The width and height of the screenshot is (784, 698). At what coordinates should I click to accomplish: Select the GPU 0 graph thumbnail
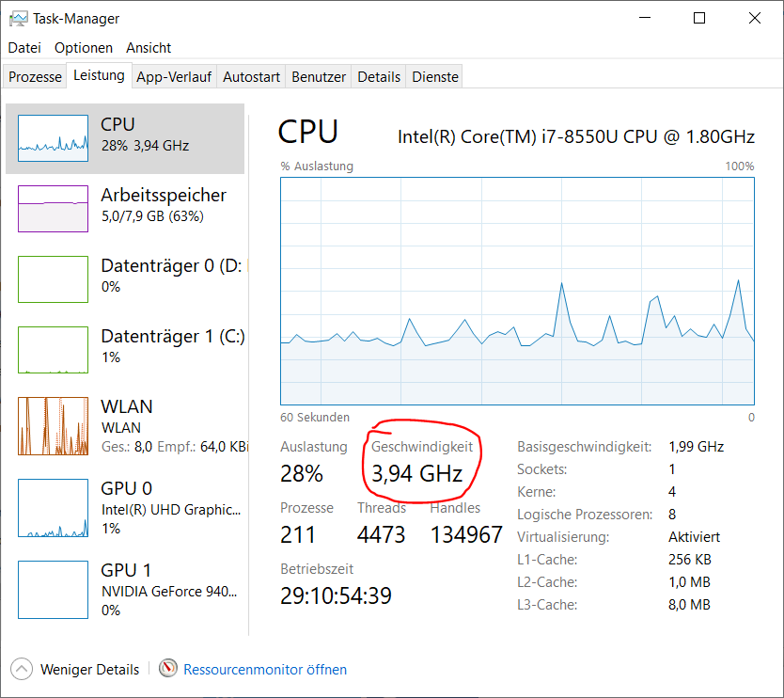click(x=53, y=508)
